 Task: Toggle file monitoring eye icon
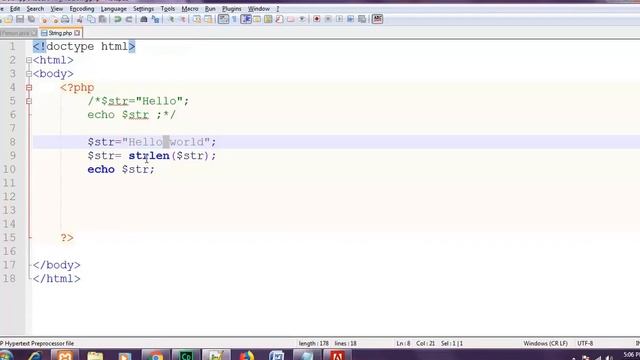(302, 19)
